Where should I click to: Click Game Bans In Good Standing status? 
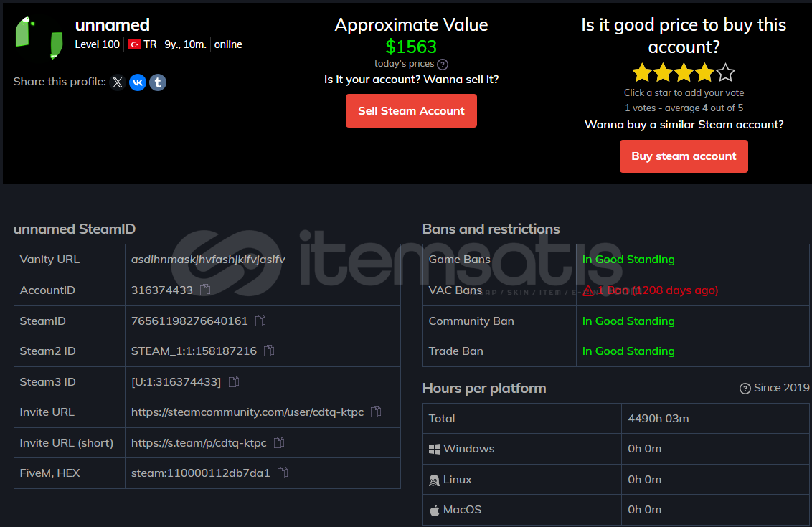tap(628, 260)
